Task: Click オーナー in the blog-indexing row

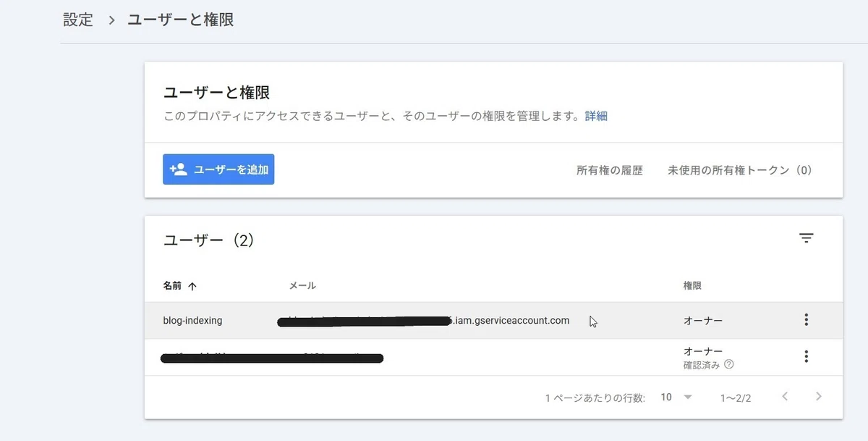Action: tap(702, 320)
